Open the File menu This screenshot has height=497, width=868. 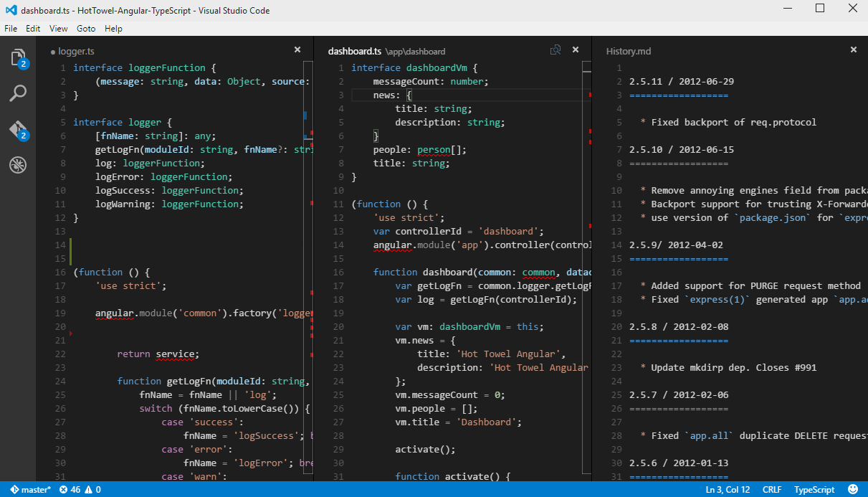click(x=11, y=29)
